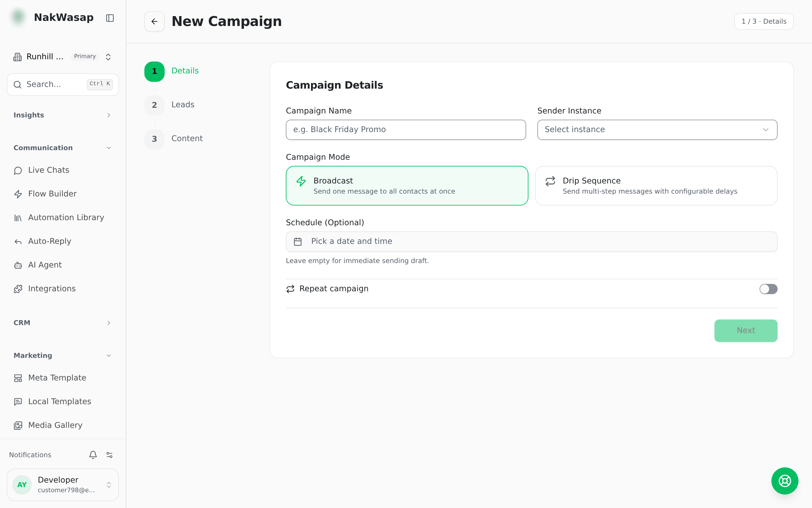
Task: Click "Leave empty for immediate sending draft." text
Action: [357, 261]
